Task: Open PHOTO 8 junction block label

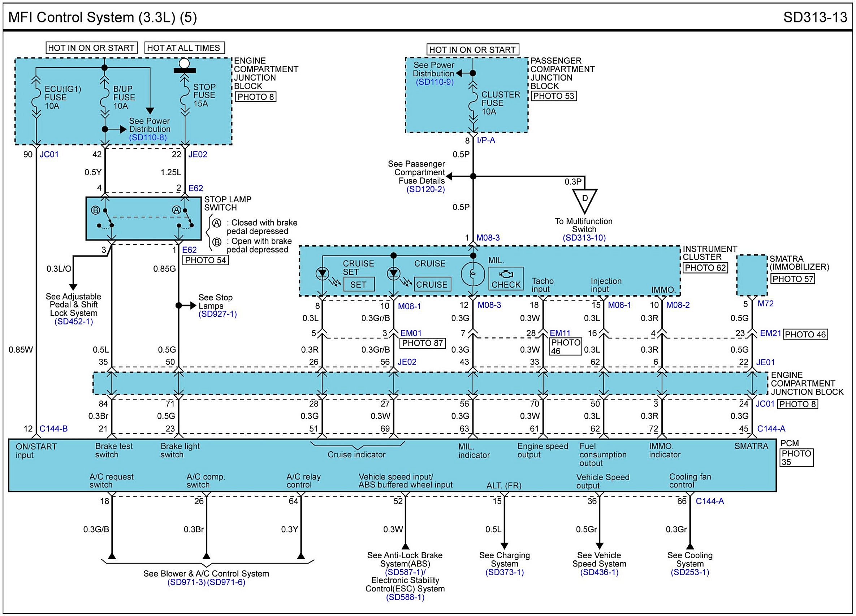Action: point(255,96)
